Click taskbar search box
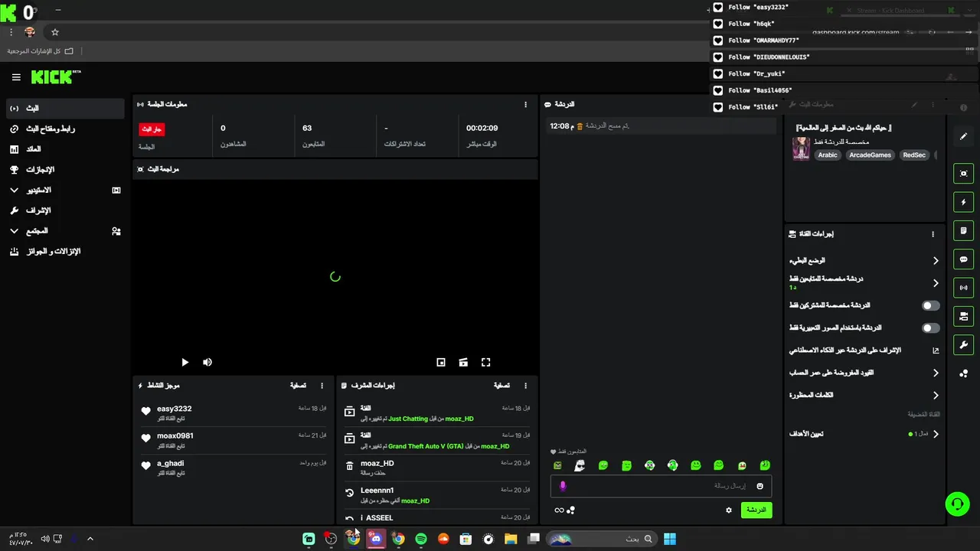 coord(601,539)
